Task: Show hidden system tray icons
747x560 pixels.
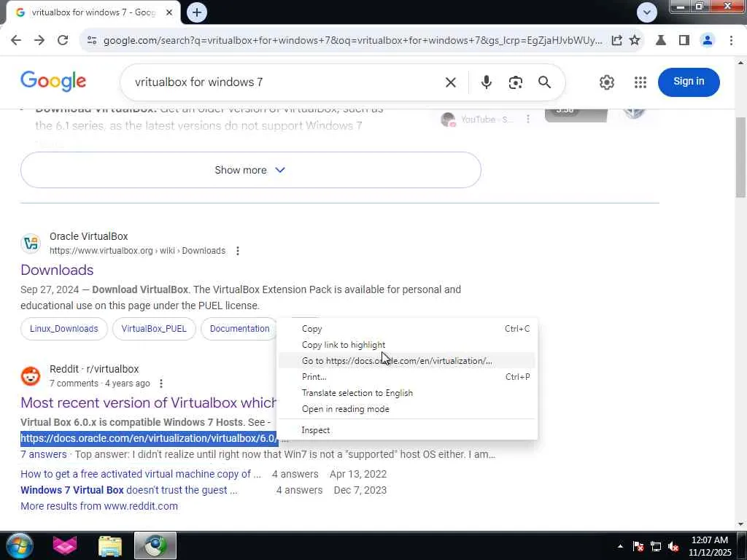Action: tap(620, 546)
